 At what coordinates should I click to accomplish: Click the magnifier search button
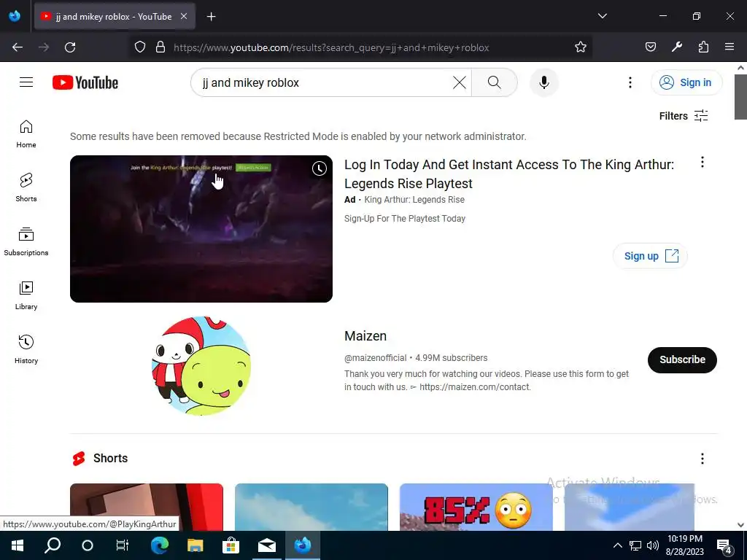pos(494,82)
